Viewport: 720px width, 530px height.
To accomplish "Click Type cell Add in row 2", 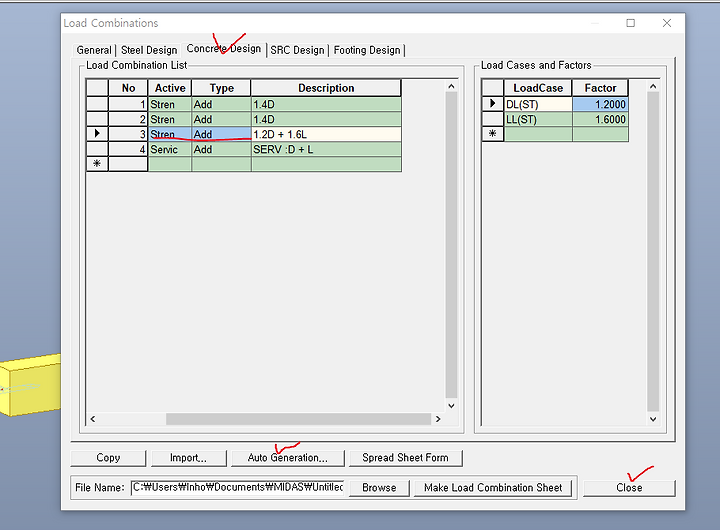I will 221,119.
